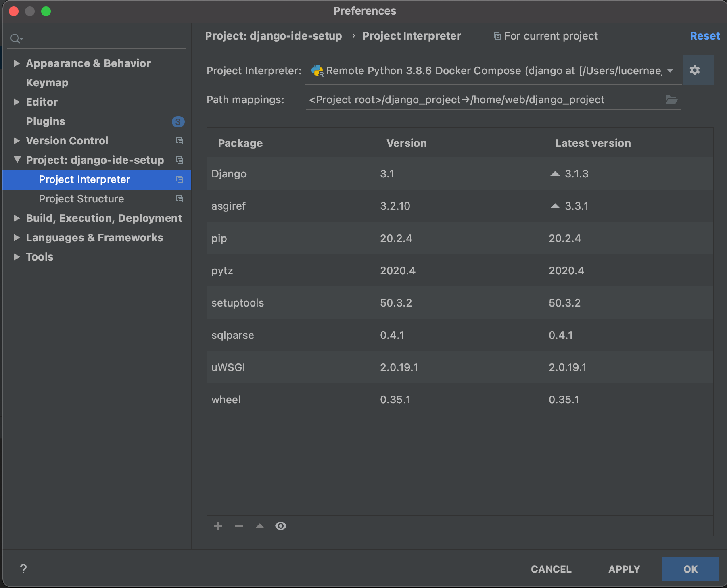The image size is (727, 588).
Task: Expand Appearance & Behavior section
Action: coord(17,63)
